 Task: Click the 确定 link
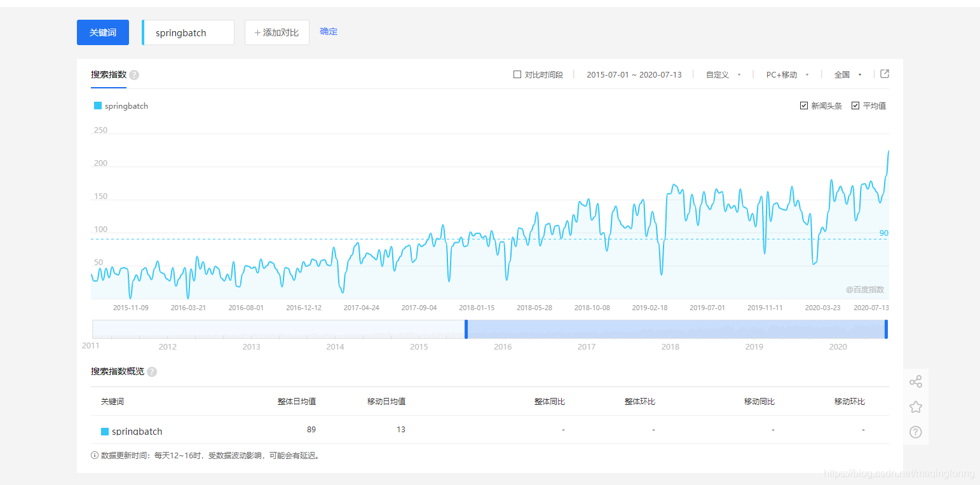[329, 31]
